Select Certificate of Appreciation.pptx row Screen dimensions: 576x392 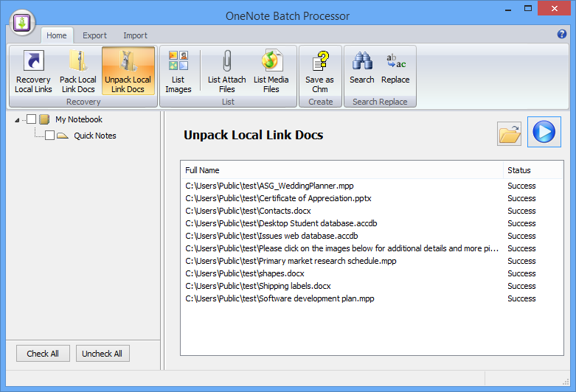372,198
